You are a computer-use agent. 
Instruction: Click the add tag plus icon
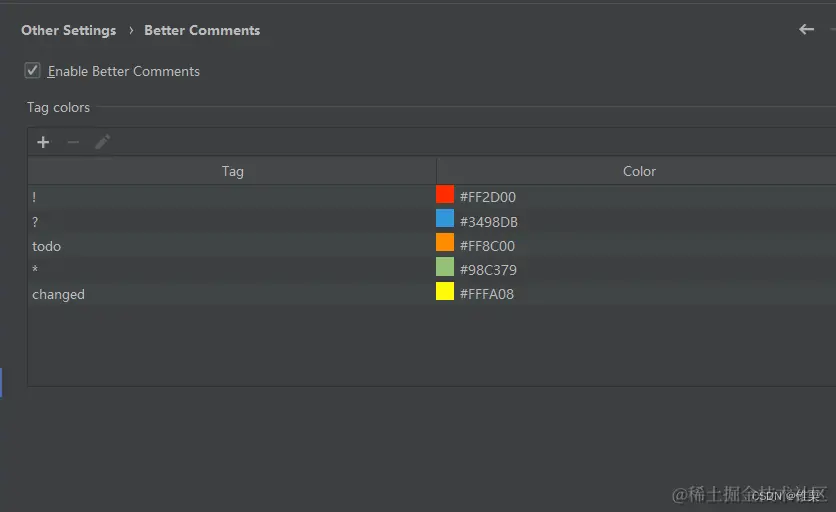43,142
